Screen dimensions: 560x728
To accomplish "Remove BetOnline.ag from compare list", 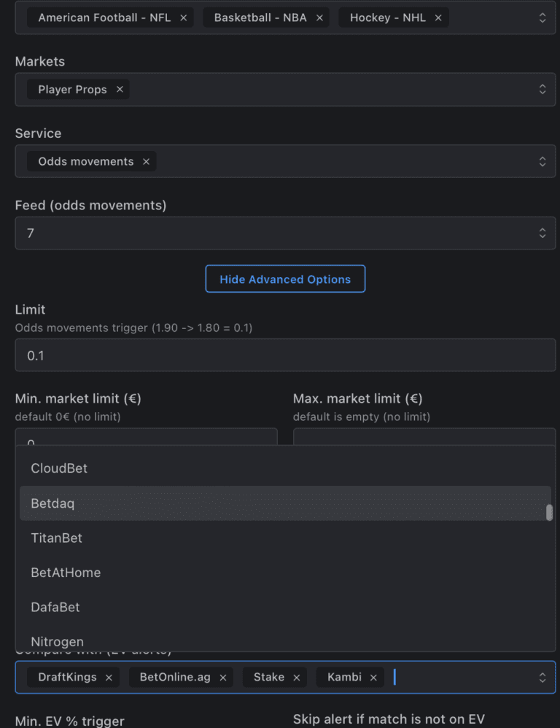I will point(223,678).
